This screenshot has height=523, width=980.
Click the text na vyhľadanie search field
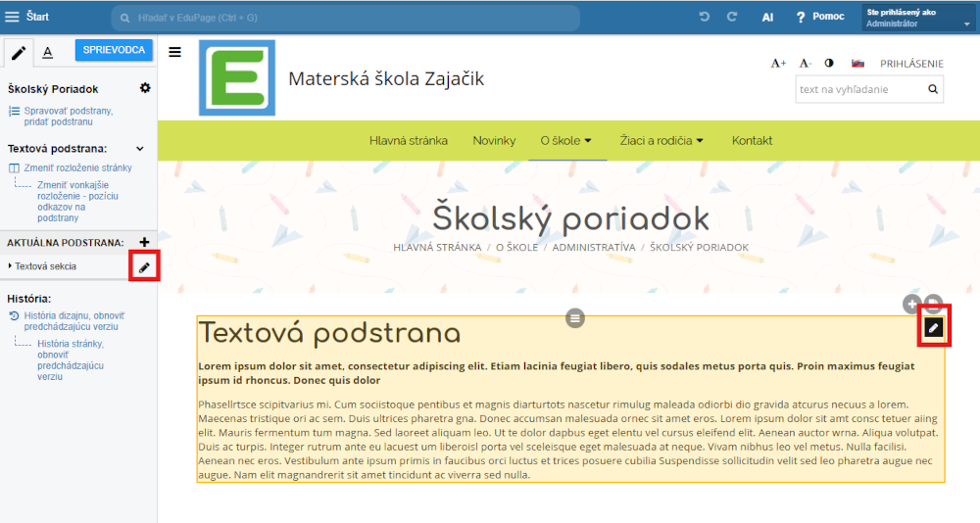857,89
